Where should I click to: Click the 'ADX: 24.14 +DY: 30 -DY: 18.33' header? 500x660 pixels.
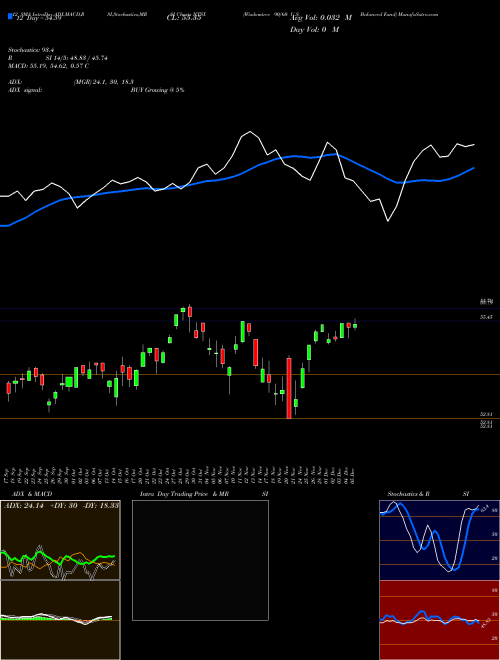61,506
